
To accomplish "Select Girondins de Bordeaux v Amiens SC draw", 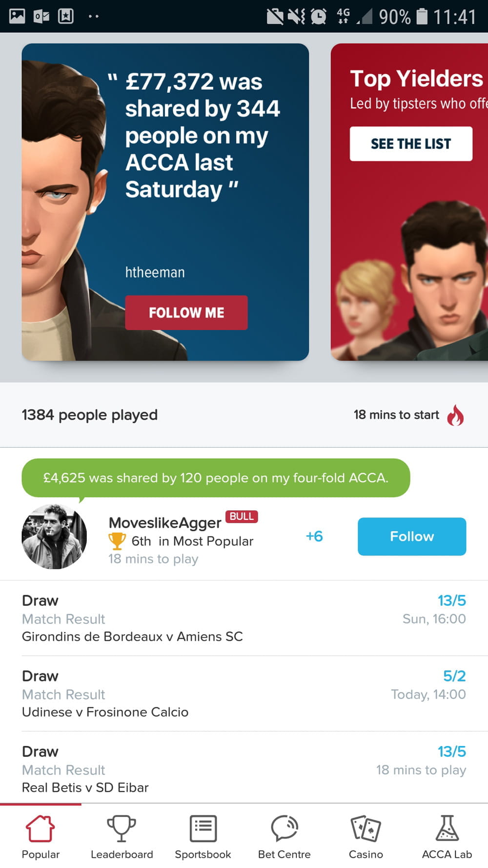I will click(244, 618).
